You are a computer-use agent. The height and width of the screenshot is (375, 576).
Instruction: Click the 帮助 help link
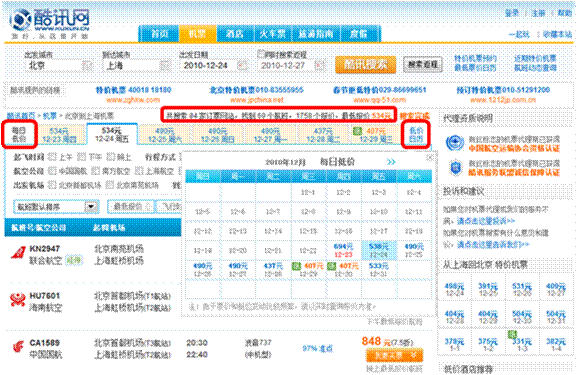tap(565, 13)
